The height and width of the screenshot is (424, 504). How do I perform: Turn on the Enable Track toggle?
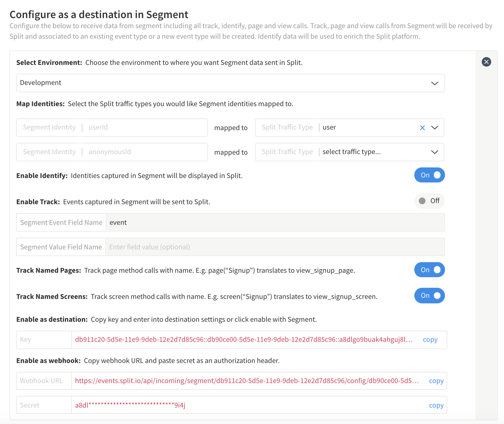pyautogui.click(x=429, y=201)
